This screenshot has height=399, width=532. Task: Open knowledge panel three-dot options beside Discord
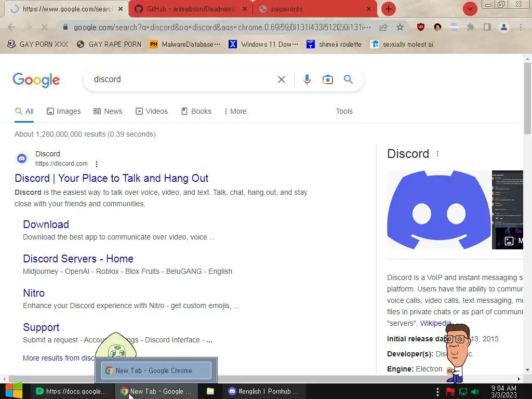437,154
